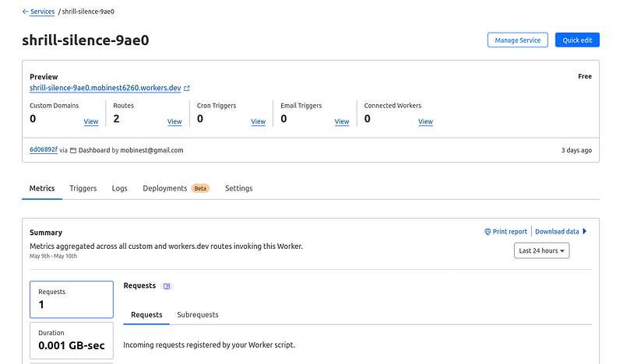Go to the Settings tab
Viewport: 623px width, 364px height.
[239, 188]
